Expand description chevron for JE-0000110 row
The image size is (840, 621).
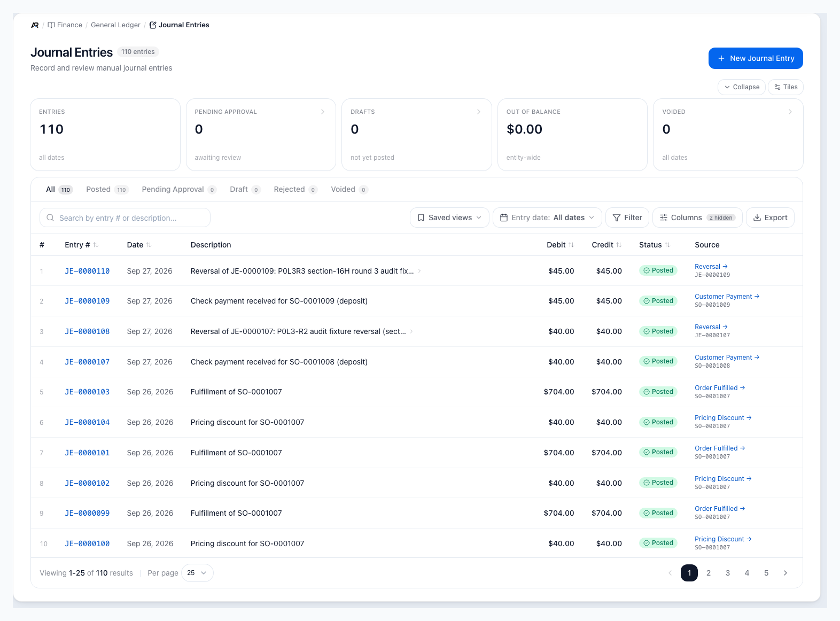tap(419, 271)
